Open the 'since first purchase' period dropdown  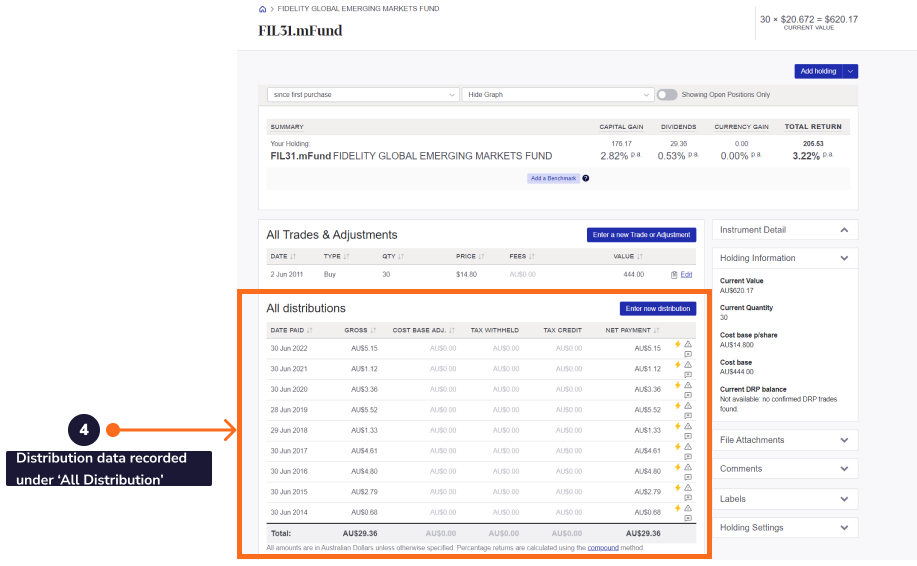click(x=363, y=95)
